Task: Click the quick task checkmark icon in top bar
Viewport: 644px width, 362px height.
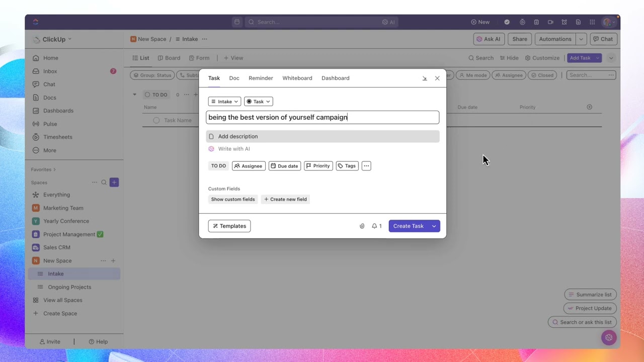Action: 507,22
